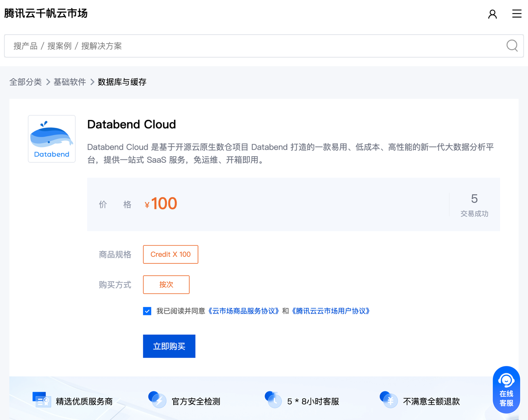
Task: Open the hamburger menu icon
Action: pos(517,14)
